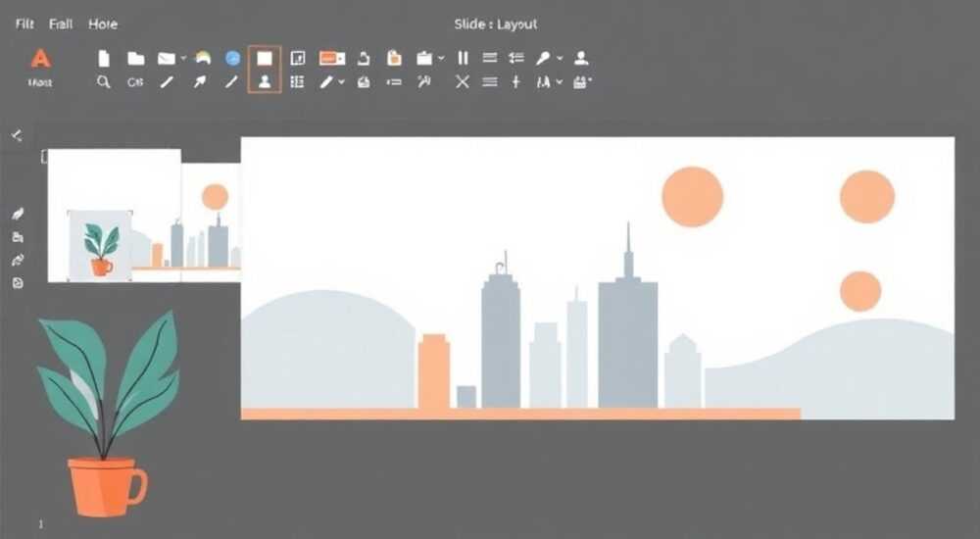Expand the briefcase icon dropdown arrow

pos(441,58)
